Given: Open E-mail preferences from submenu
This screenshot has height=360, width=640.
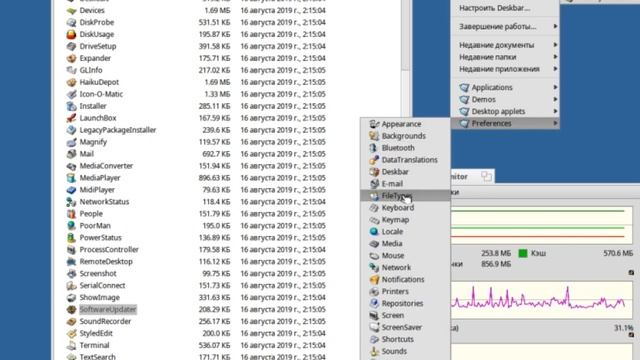Looking at the screenshot, I should 405,184.
